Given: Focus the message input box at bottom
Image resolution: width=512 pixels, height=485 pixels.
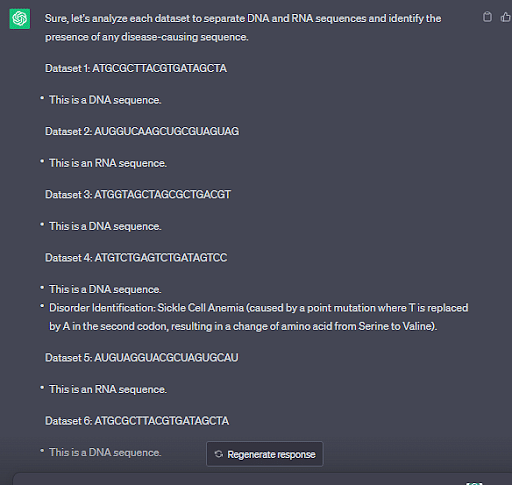Looking at the screenshot, I should point(262,479).
